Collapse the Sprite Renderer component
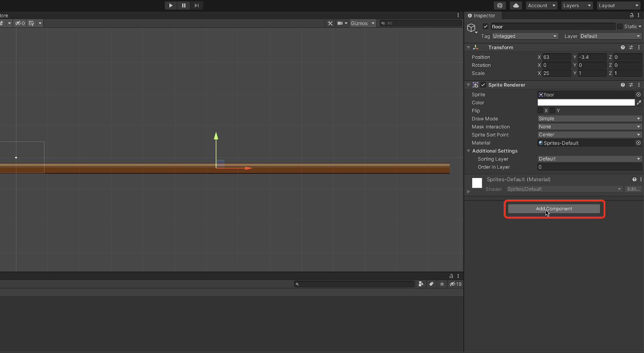The height and width of the screenshot is (353, 644). (x=468, y=85)
